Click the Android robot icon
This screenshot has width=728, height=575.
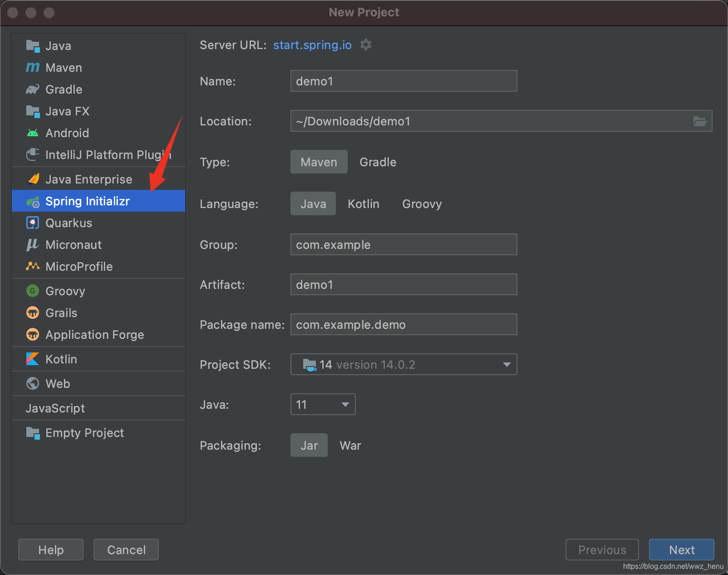coord(33,133)
